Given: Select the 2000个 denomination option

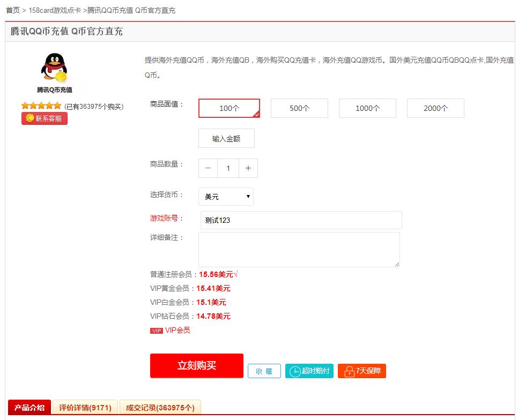Looking at the screenshot, I should point(435,108).
